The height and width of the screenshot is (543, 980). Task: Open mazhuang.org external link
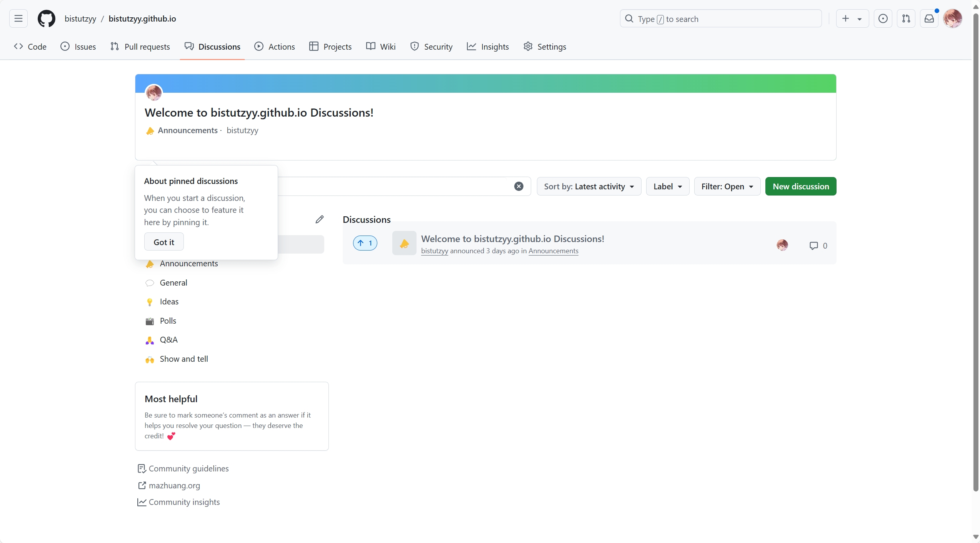coord(169,485)
